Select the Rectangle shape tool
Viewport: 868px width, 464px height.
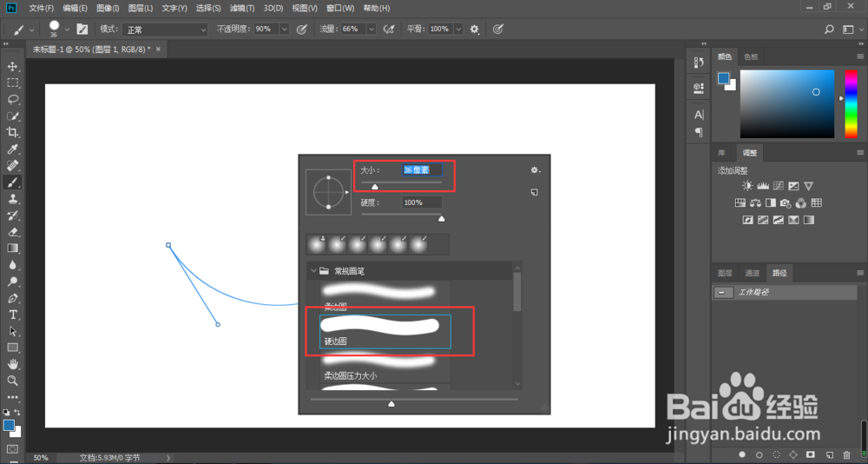pyautogui.click(x=13, y=348)
